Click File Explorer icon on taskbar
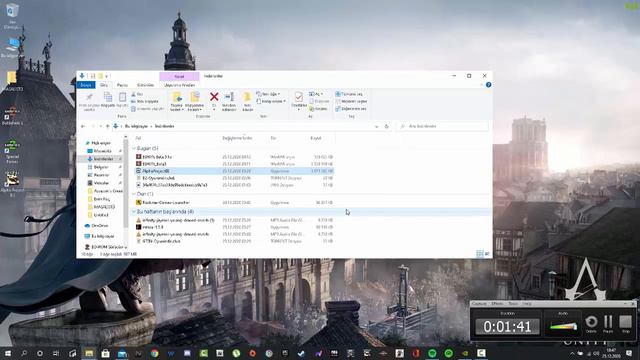The height and width of the screenshot is (360, 640). pos(89,353)
